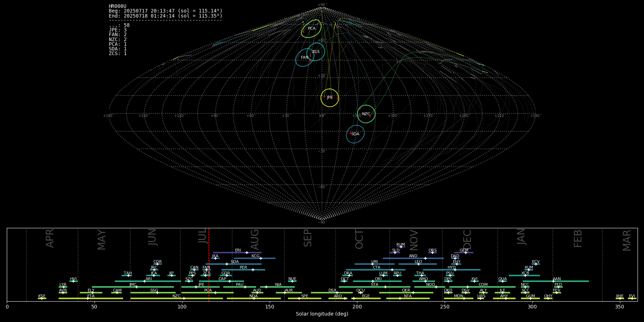The width and height of the screenshot is (644, 322).
Task: Select the ZCS radiant circle on sky map
Action: pyautogui.click(x=316, y=52)
